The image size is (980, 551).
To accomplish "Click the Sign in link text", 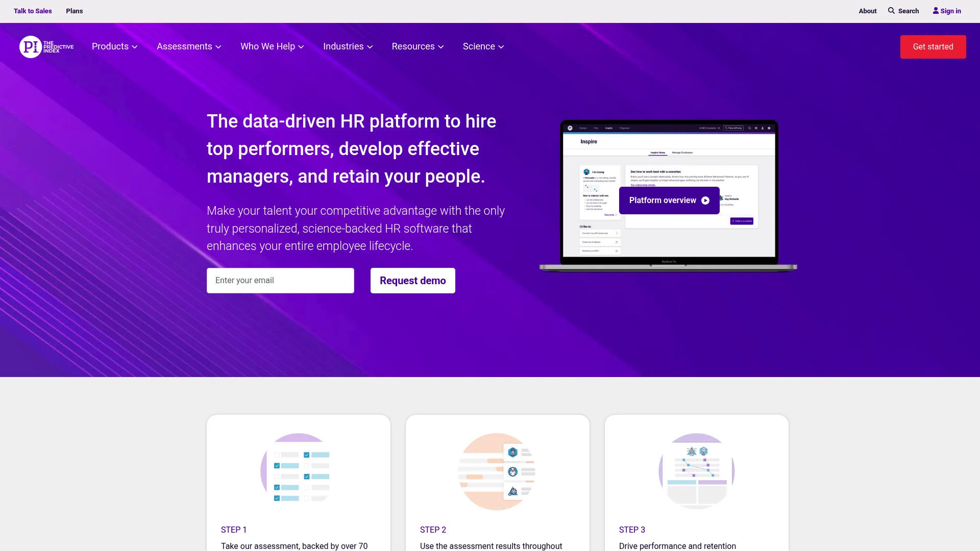I will 950,11.
